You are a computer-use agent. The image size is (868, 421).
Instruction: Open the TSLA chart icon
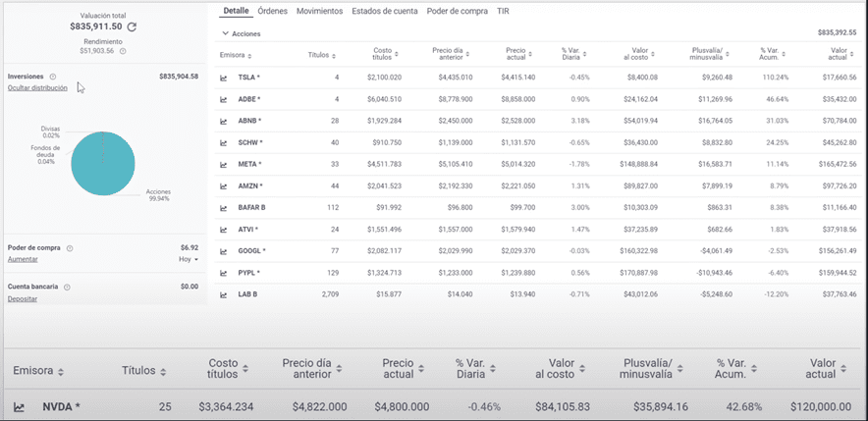(x=224, y=77)
